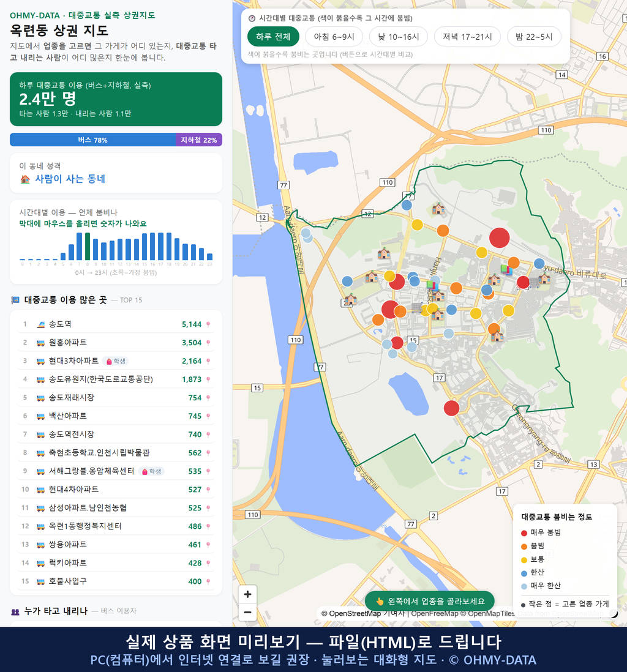Click the large red circle marker near top right
The height and width of the screenshot is (672, 627).
coord(499,238)
